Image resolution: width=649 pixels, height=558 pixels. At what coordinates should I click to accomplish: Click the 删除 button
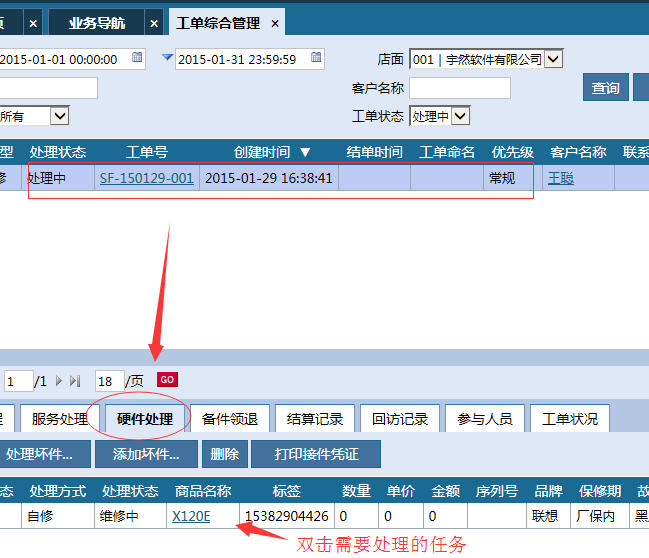225,454
